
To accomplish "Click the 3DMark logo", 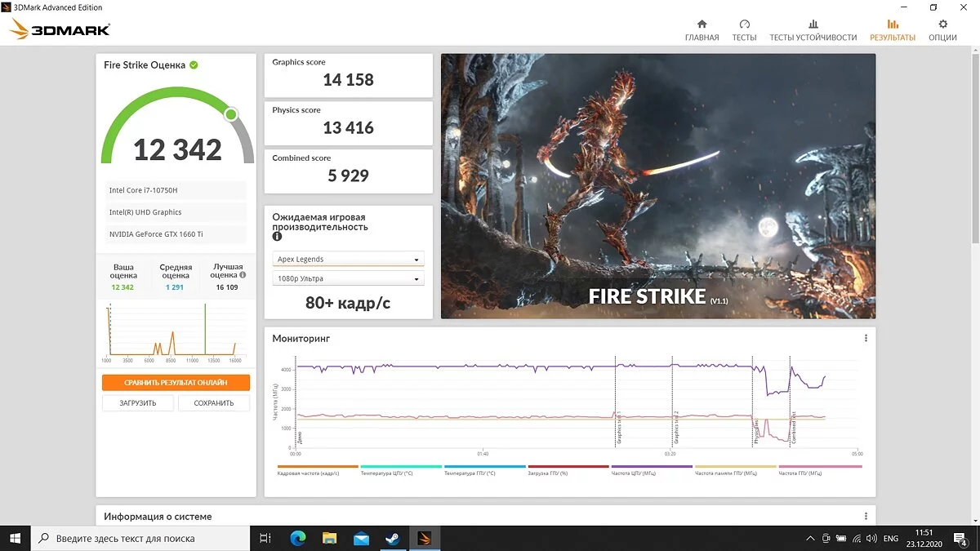I will point(60,30).
